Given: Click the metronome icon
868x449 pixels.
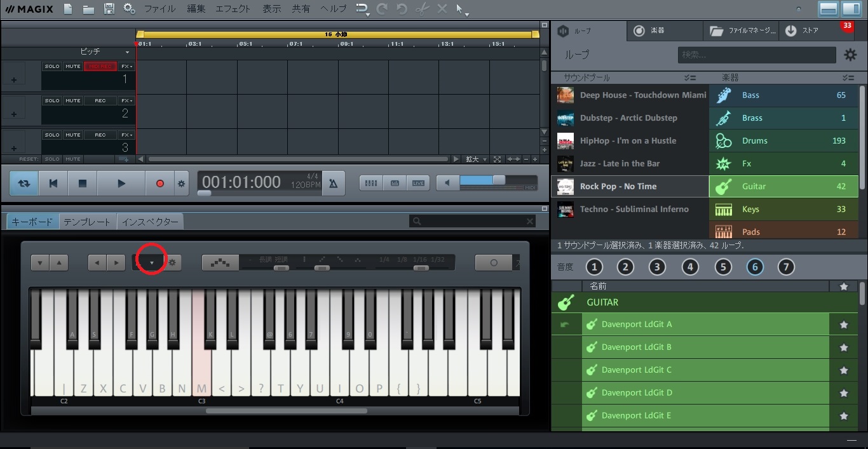Looking at the screenshot, I should click(x=333, y=184).
